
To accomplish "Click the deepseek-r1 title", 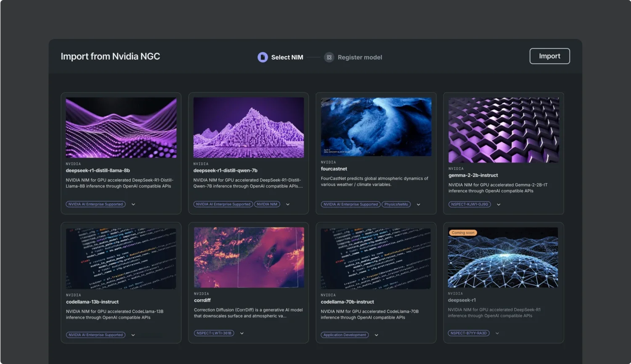I will tap(462, 300).
